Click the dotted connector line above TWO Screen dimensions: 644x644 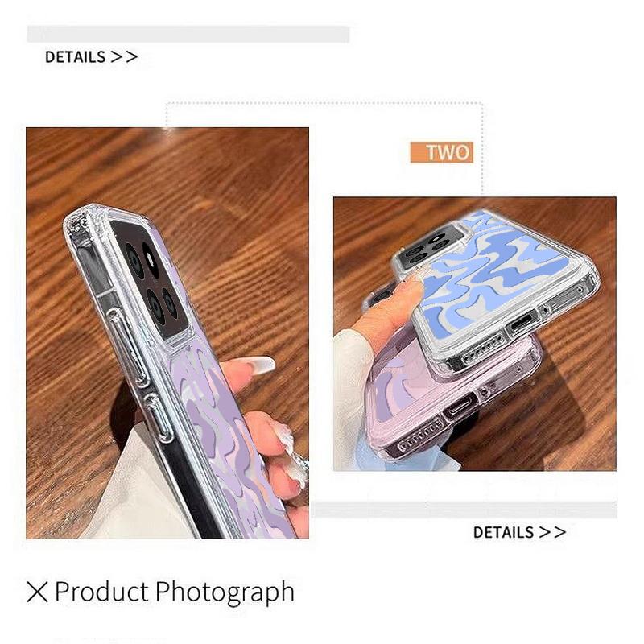coord(324,103)
